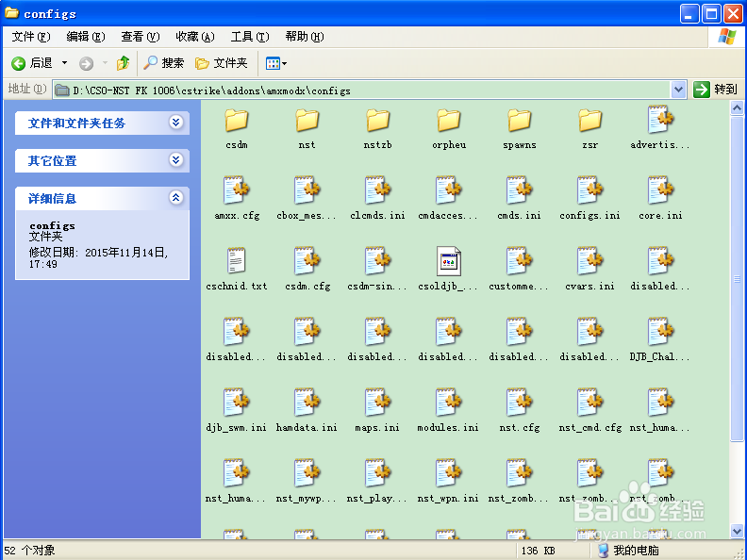
Task: Select the djb_swm.ini file icon
Action: point(237,403)
